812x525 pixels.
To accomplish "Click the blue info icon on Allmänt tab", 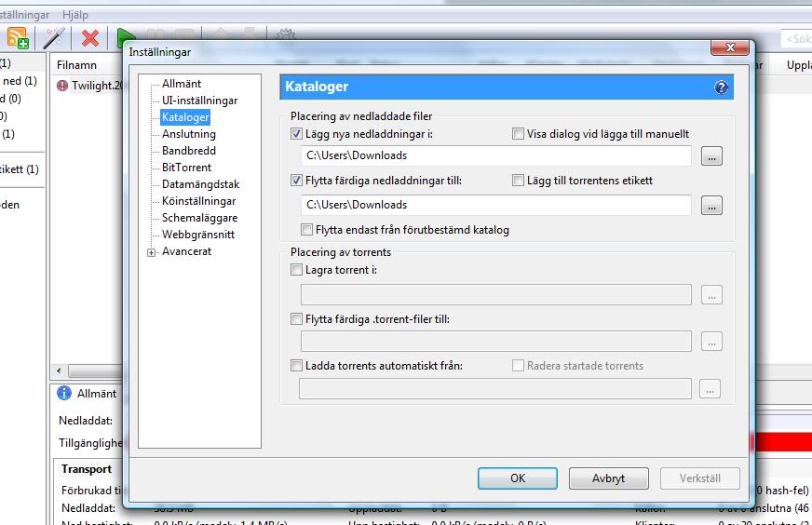I will pos(63,394).
